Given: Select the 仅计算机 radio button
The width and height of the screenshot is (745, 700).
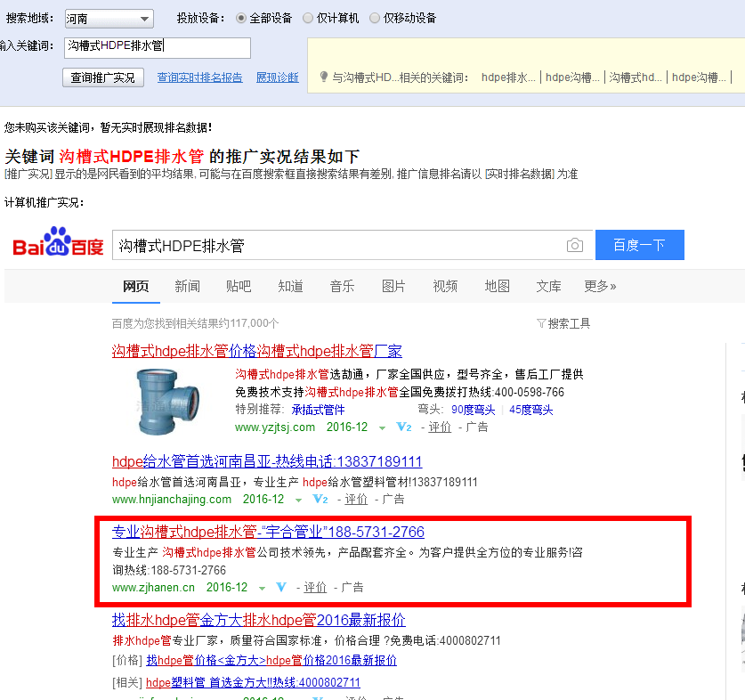Looking at the screenshot, I should 308,18.
